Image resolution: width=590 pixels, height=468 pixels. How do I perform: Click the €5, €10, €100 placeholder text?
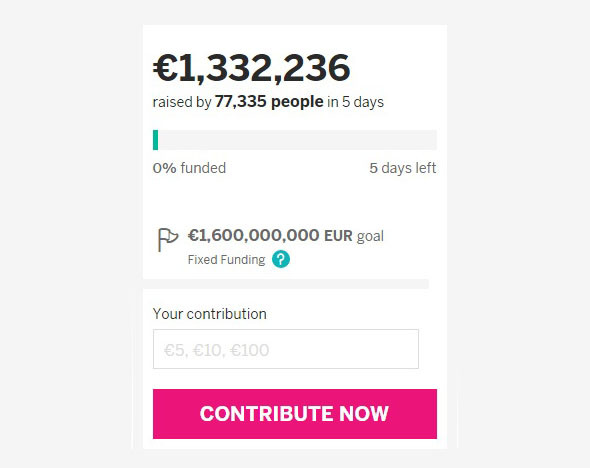pyautogui.click(x=216, y=350)
